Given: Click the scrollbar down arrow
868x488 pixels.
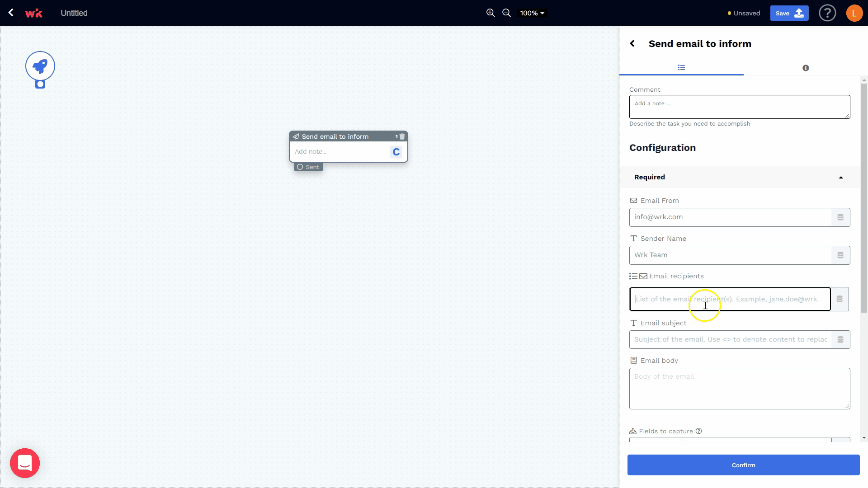Looking at the screenshot, I should 864,438.
